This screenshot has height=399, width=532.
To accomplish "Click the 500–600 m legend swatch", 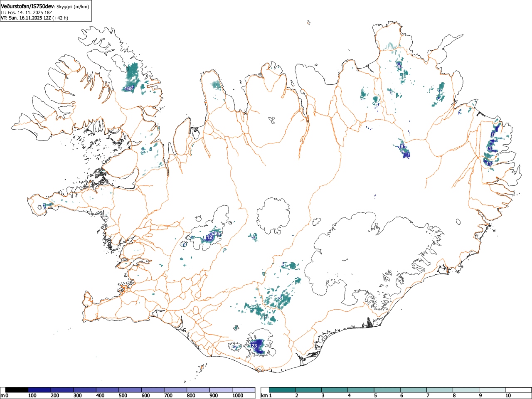I will click(x=130, y=390).
